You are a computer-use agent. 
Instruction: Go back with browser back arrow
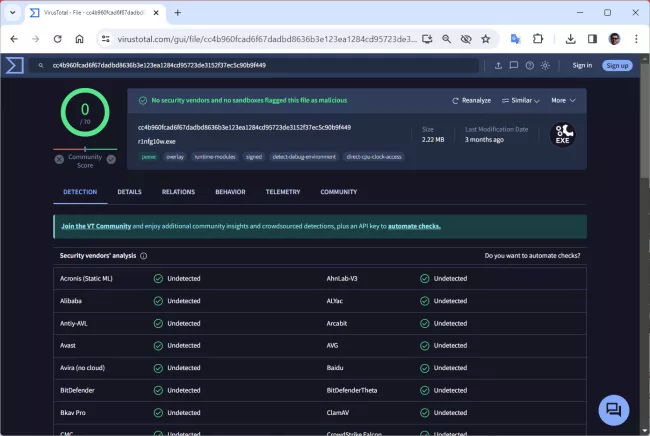(14, 39)
